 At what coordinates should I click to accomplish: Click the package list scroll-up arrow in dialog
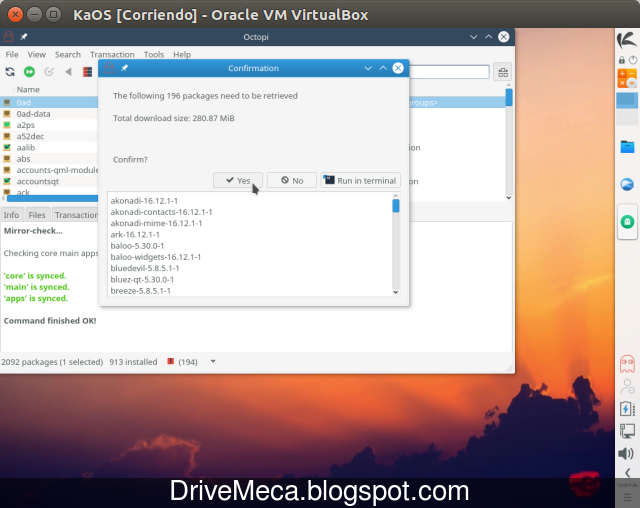click(395, 195)
